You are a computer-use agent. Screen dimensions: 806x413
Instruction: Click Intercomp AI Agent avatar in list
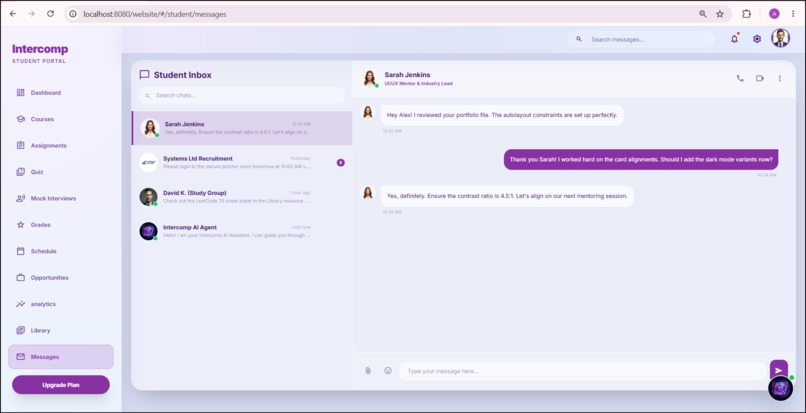pos(149,231)
